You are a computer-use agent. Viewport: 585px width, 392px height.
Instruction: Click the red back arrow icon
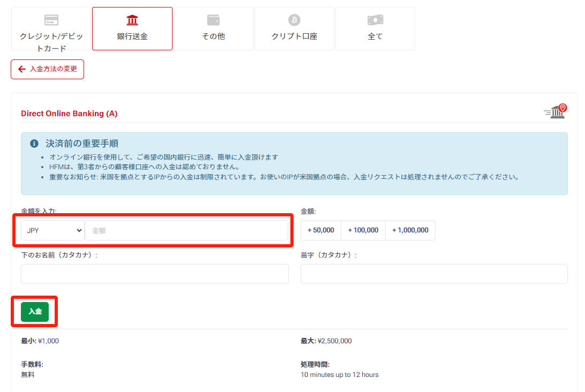[22, 69]
